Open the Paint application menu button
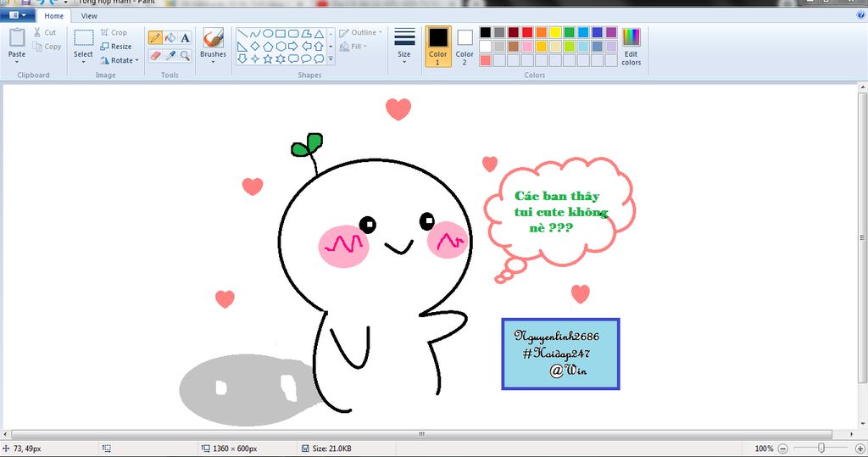The width and height of the screenshot is (868, 457). coord(18,15)
